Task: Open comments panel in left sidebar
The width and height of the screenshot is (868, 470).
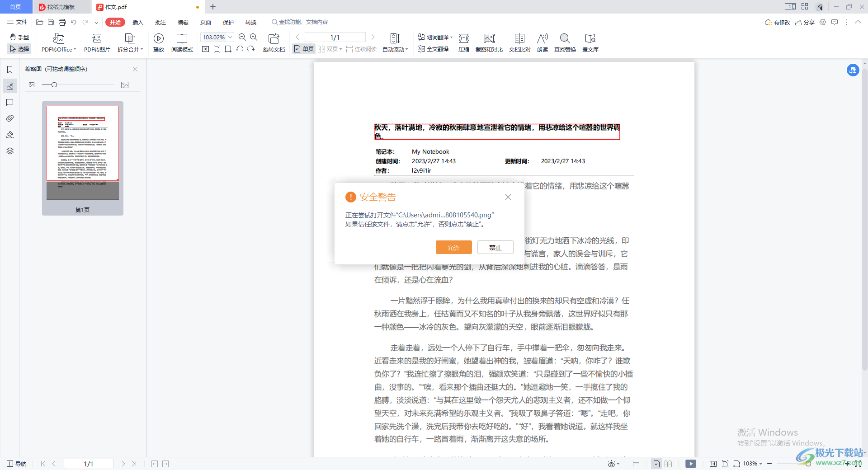Action: (x=9, y=102)
